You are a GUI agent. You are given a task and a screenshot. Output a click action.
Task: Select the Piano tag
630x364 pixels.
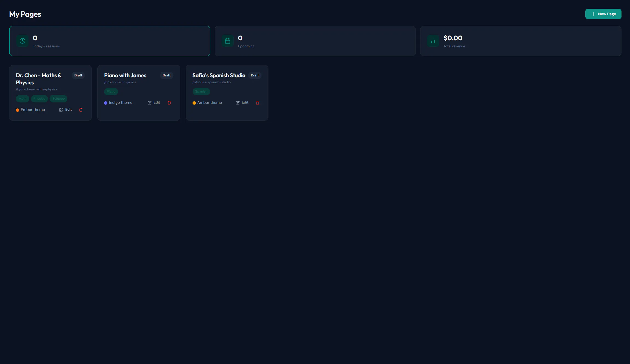click(111, 91)
